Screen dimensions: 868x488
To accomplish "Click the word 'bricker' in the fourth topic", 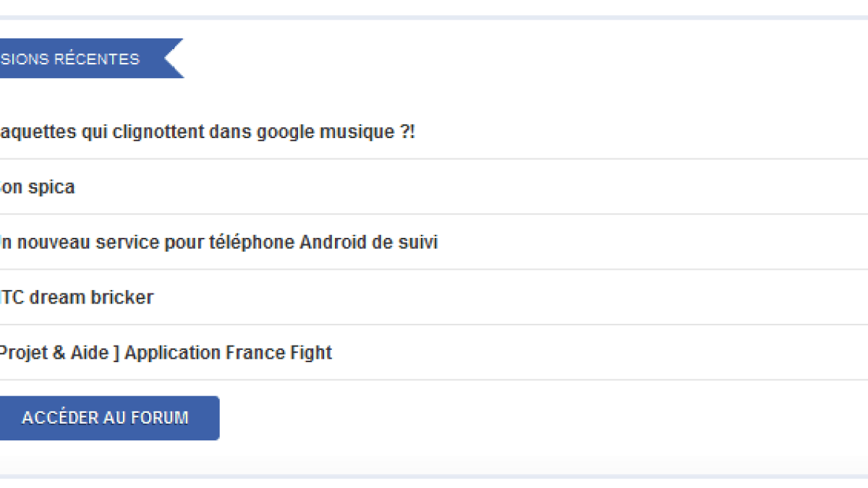I will (122, 298).
